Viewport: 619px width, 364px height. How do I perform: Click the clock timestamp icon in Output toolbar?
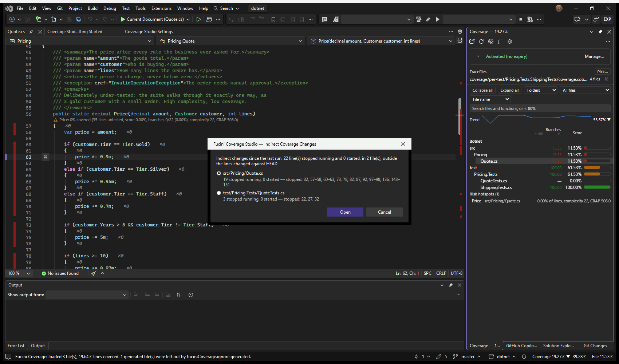[x=191, y=295]
